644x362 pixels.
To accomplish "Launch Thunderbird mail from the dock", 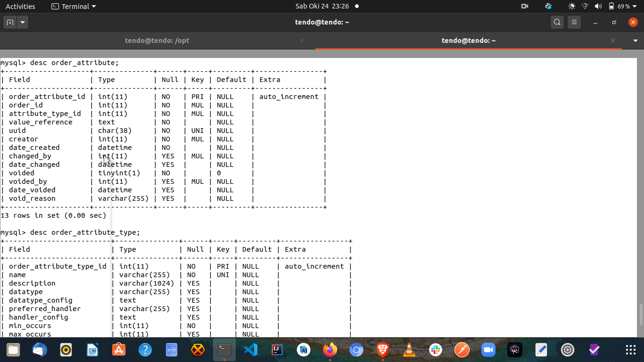I will coord(40,350).
